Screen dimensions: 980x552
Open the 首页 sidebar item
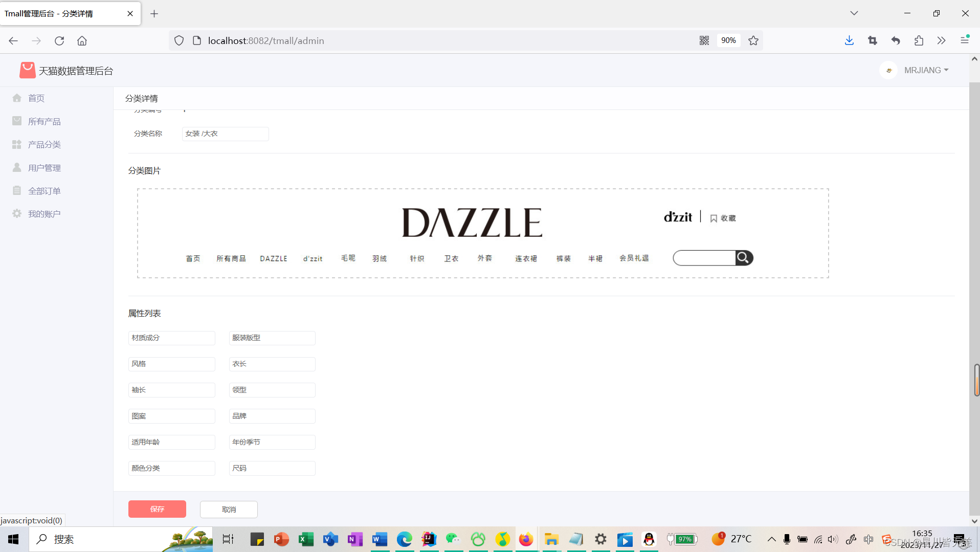click(x=36, y=98)
